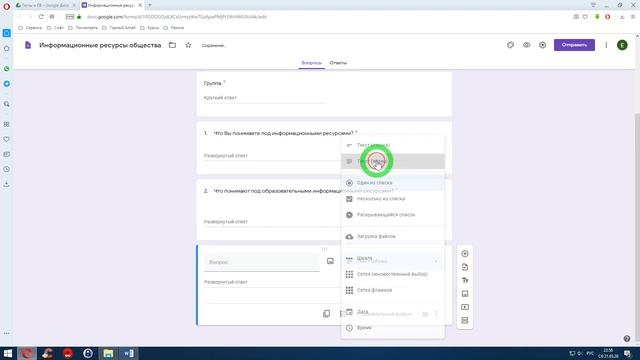The image size is (640, 360).
Task: Open form settings gear icon
Action: 542,45
